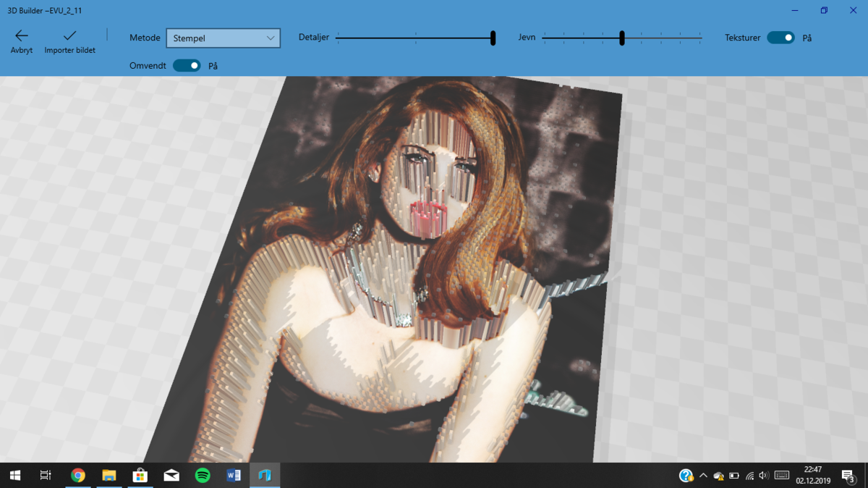Toggle the Omvendt switch off
This screenshot has width=868, height=488.
187,66
